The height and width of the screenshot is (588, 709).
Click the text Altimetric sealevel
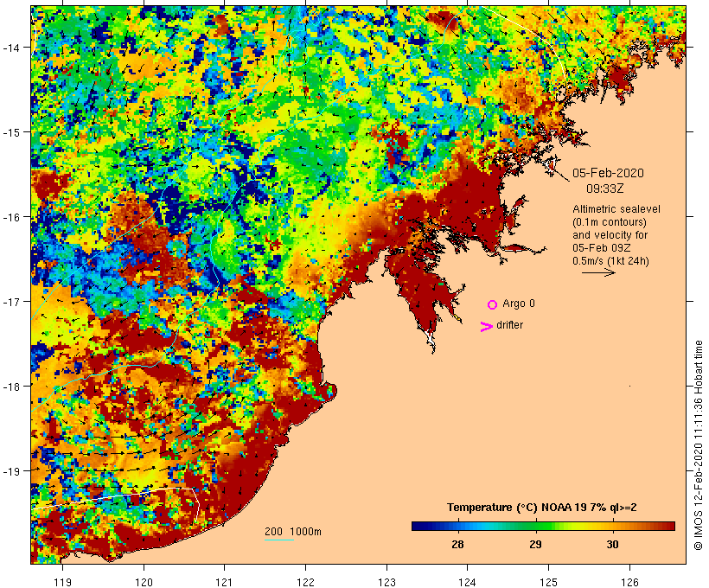616,209
